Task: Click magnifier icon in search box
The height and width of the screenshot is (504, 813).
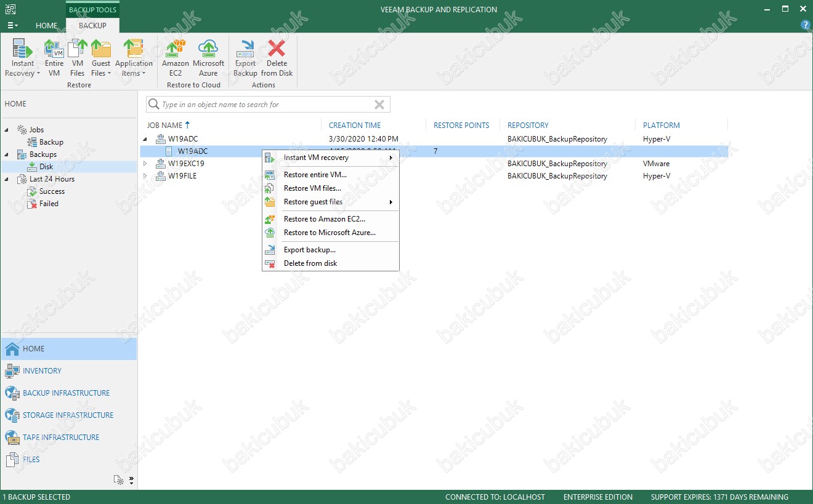Action: [x=153, y=105]
